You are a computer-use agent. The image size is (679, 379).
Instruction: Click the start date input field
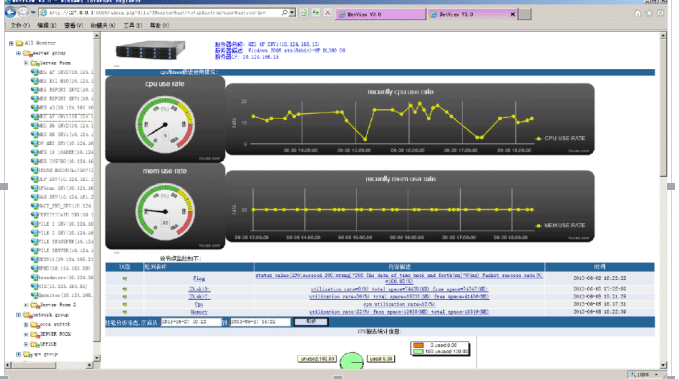tap(191, 322)
